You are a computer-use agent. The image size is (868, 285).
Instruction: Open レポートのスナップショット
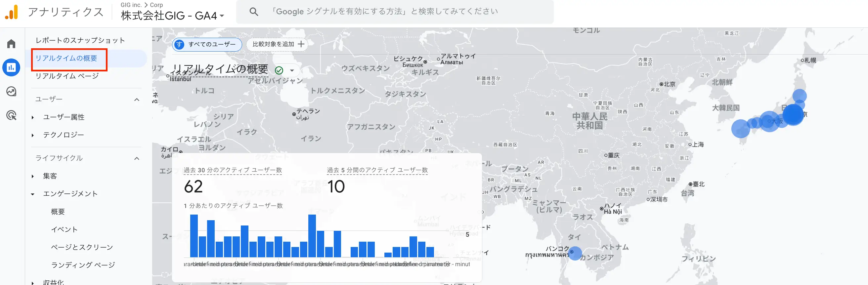pyautogui.click(x=80, y=40)
